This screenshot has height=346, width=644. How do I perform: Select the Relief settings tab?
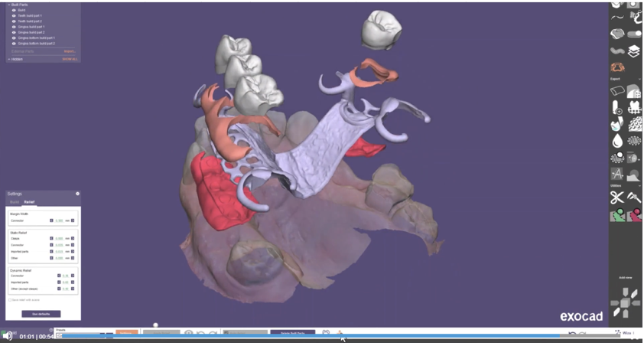29,202
